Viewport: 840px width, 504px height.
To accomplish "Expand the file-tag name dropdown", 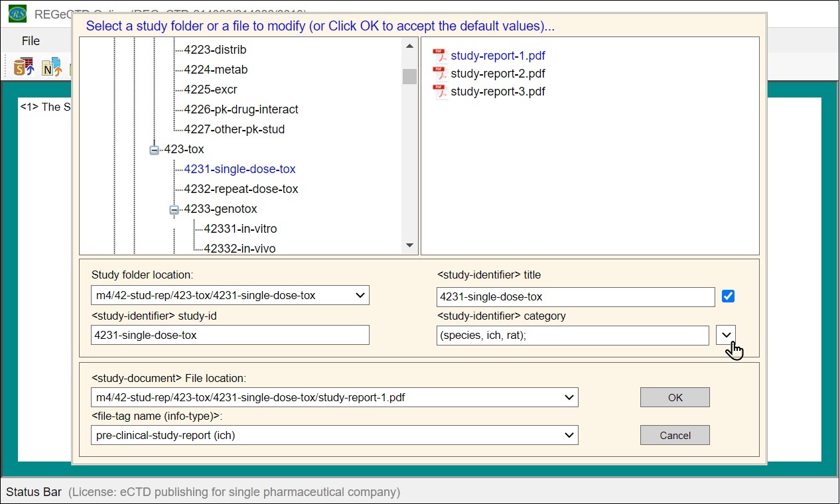I will [569, 436].
